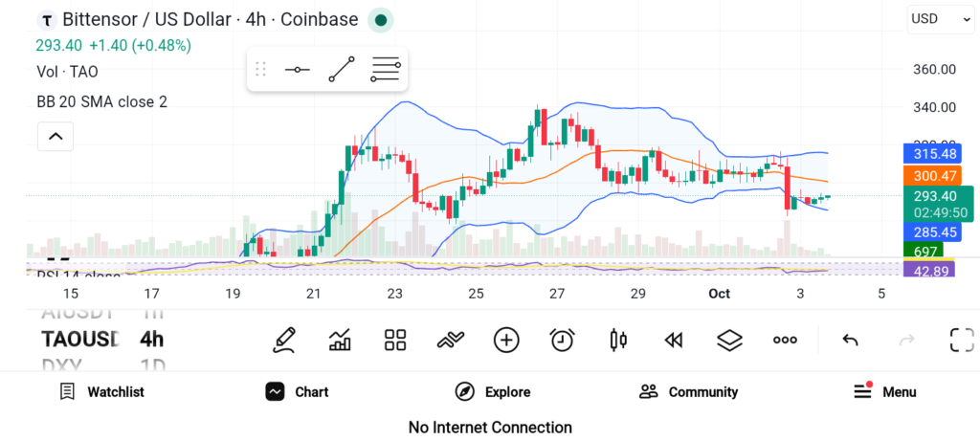Open the Community tab
980x441 pixels.
click(688, 391)
